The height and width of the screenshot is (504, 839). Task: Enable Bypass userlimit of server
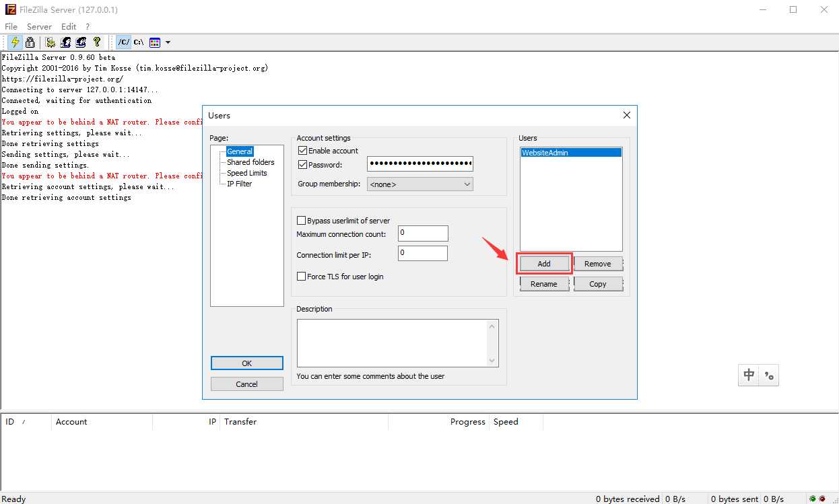click(302, 221)
